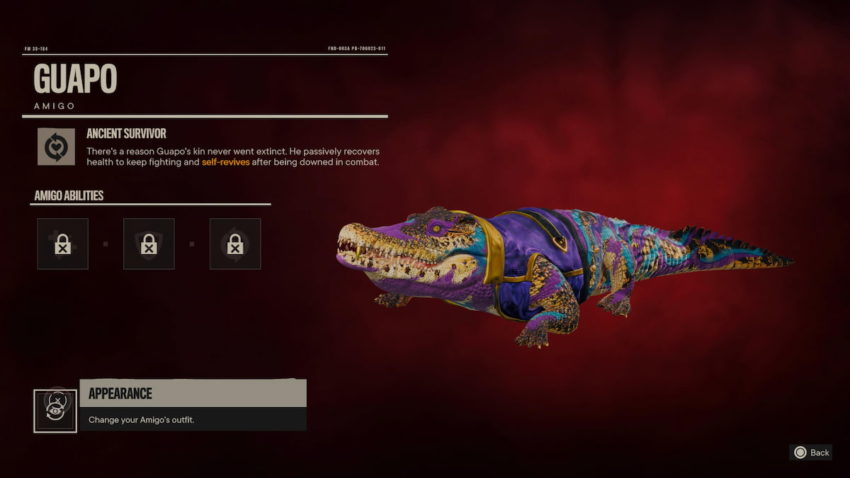Click the dot separator after the first ability slot

(106, 244)
